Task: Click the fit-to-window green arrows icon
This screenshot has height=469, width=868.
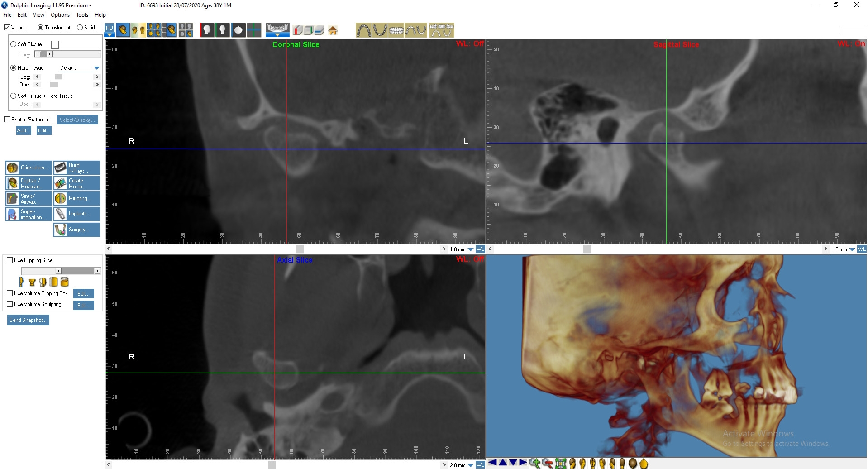Action: click(561, 463)
